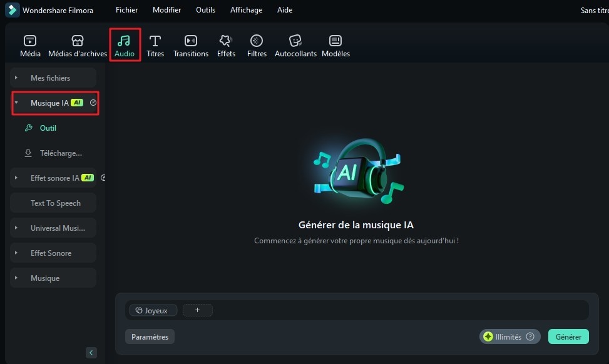Open the Text To Speech item
This screenshot has height=364, width=609.
pos(53,203)
